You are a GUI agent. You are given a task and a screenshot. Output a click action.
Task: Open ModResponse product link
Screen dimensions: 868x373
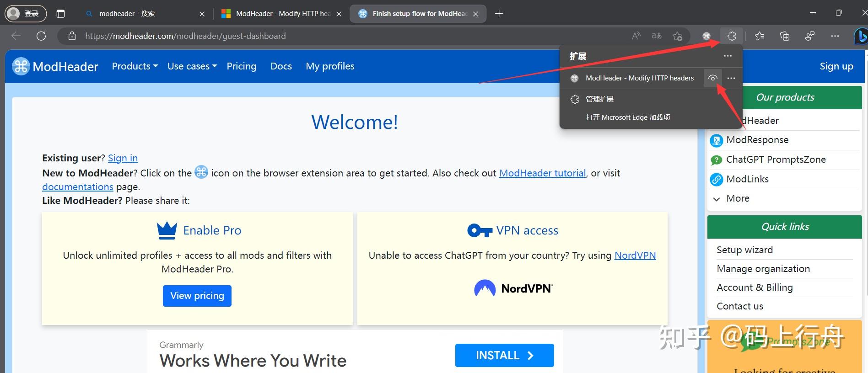pyautogui.click(x=757, y=140)
